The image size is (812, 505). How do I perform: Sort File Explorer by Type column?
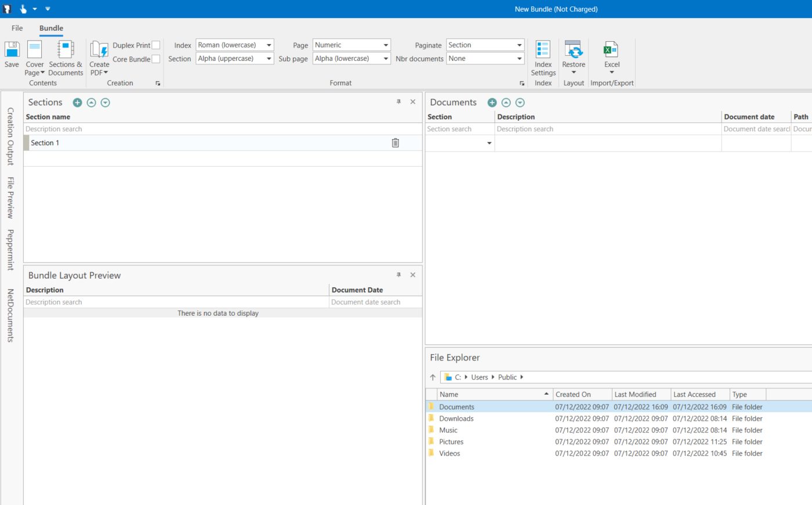pyautogui.click(x=748, y=395)
